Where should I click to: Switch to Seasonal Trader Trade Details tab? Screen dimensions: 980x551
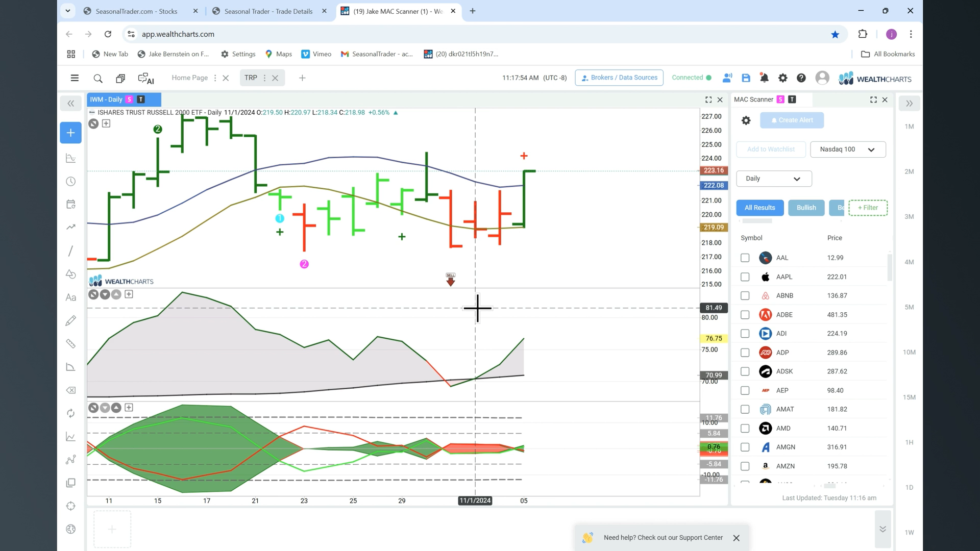point(268,11)
